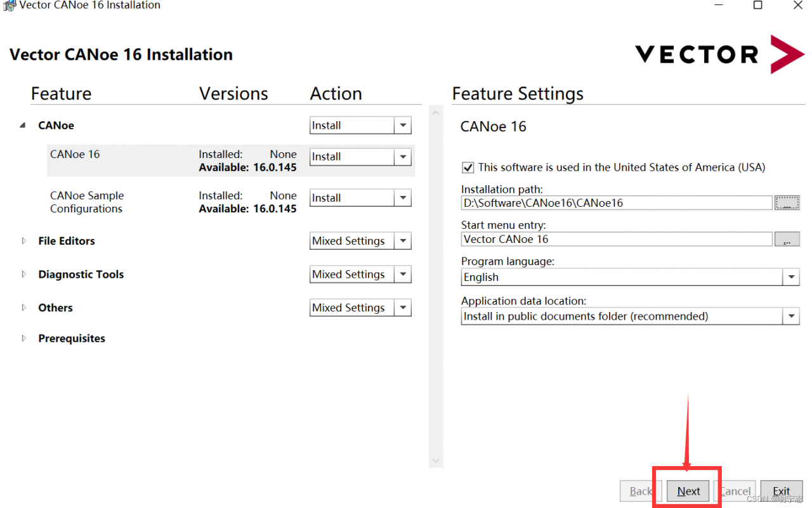Click the Application data location label
Image resolution: width=812 pixels, height=508 pixels.
click(x=524, y=301)
